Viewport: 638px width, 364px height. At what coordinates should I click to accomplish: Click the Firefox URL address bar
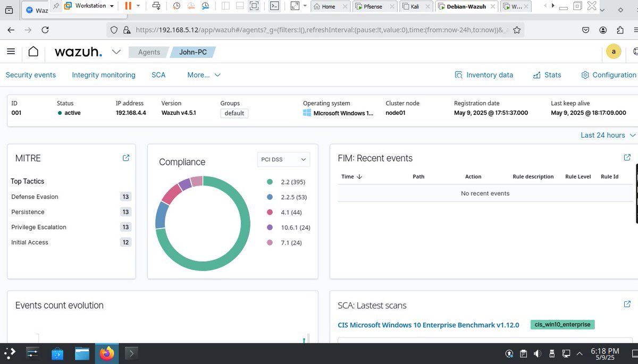point(316,30)
